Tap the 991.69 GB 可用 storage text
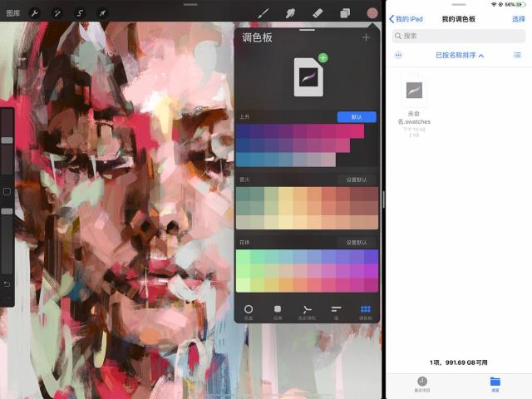532x399 pixels. click(x=466, y=362)
